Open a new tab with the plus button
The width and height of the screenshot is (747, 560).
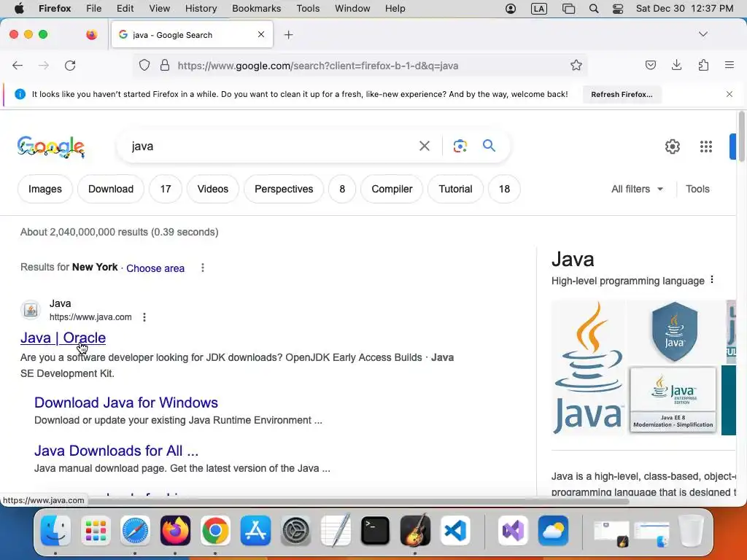click(x=288, y=35)
